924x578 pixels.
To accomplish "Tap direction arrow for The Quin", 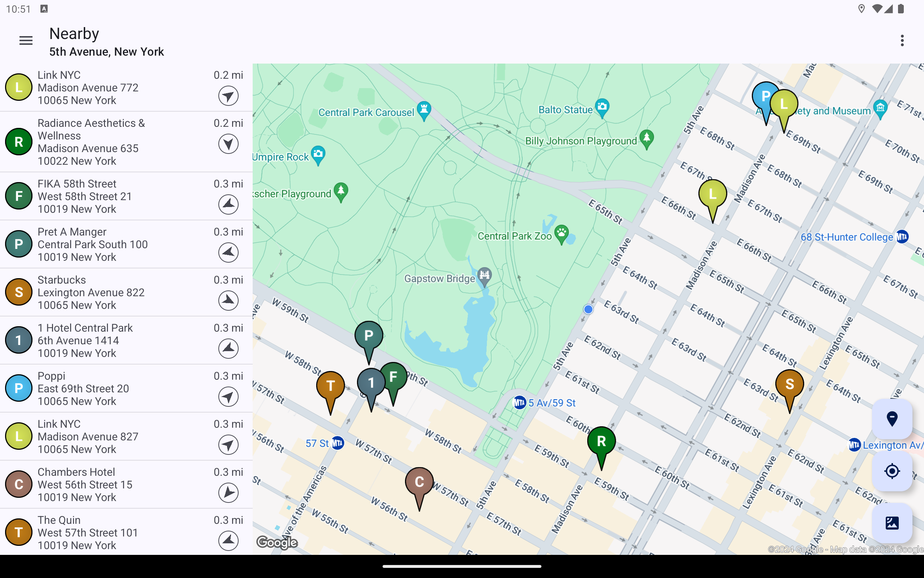I will (228, 541).
